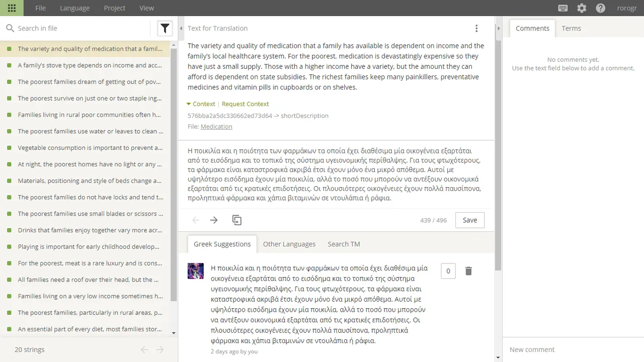Go to previous page arrow below string list
This screenshot has height=362, width=644.
click(x=144, y=349)
